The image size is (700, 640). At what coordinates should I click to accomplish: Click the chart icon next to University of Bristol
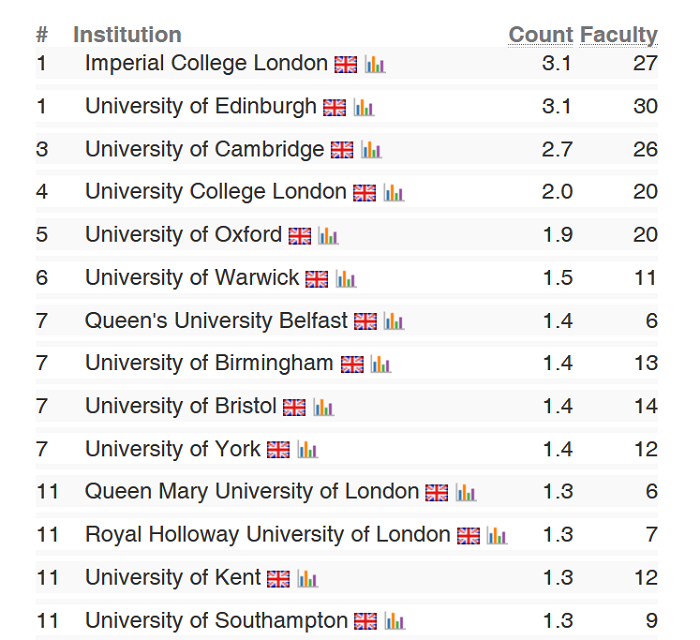point(323,407)
